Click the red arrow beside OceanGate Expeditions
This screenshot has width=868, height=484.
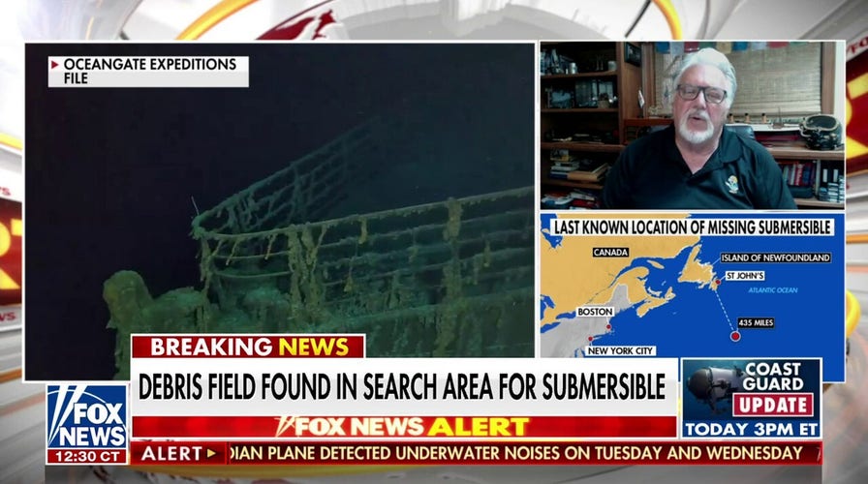click(x=55, y=65)
